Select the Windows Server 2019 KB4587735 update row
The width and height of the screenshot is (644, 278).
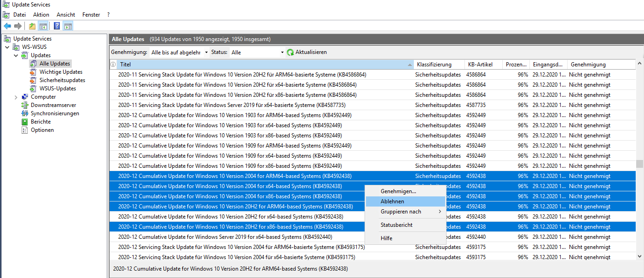coord(372,105)
